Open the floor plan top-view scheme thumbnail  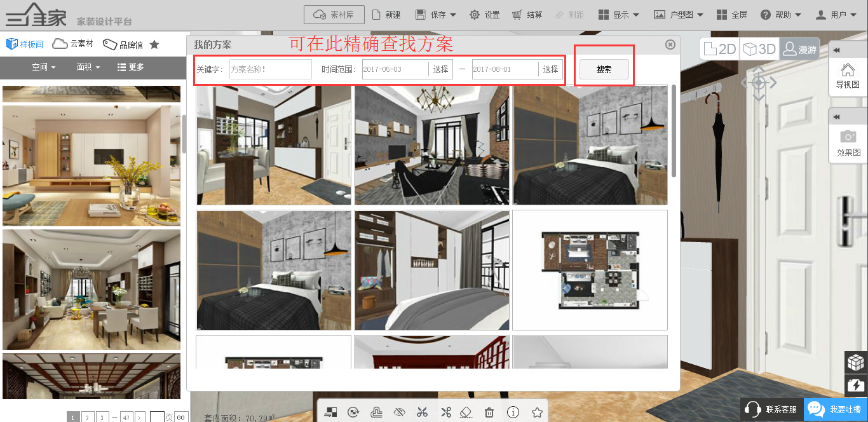tap(590, 270)
